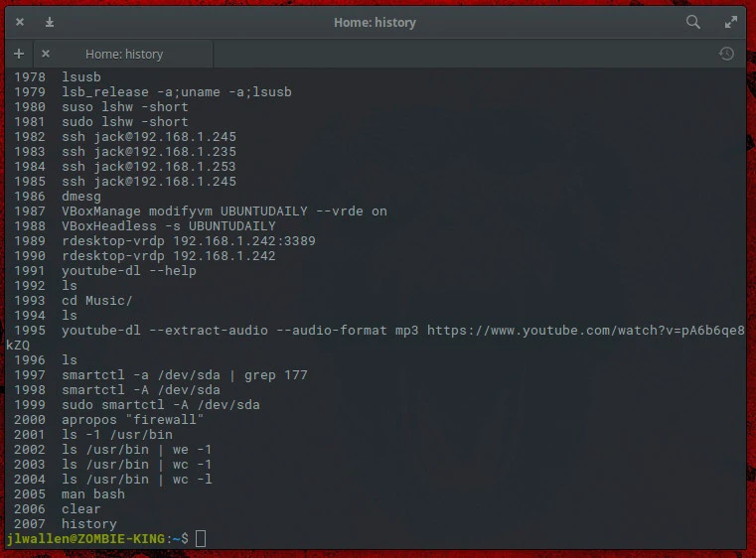Click the download-arrow icon in the title bar
This screenshot has width=756, height=558.
[49, 22]
